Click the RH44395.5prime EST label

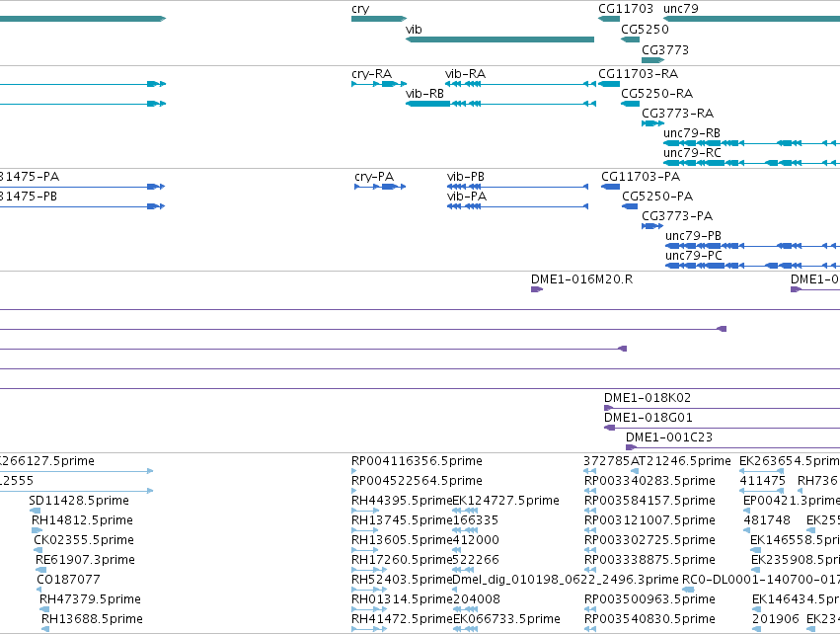click(x=402, y=501)
